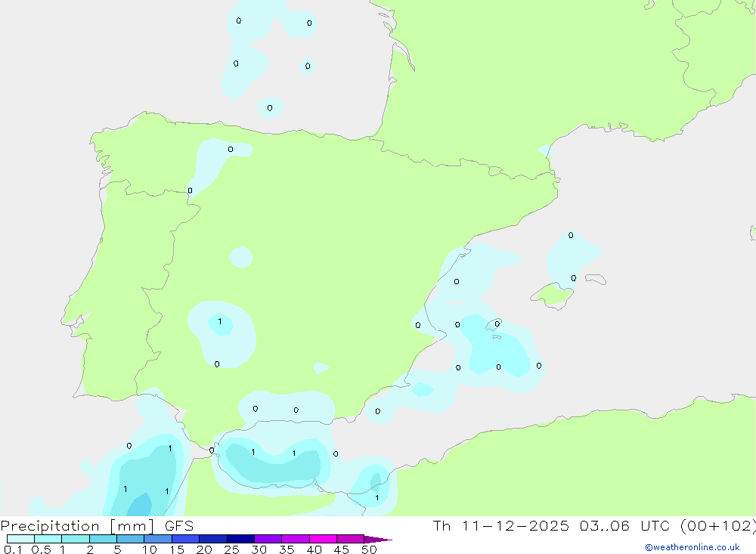Select the '10' legend scale label
The height and width of the screenshot is (554, 756).
click(x=150, y=549)
